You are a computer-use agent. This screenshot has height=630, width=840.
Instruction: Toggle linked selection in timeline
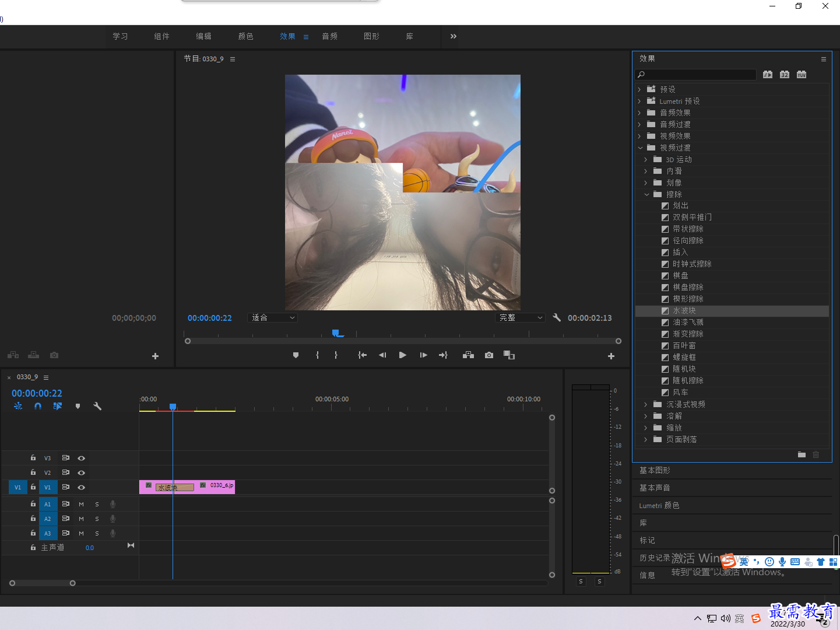point(57,406)
